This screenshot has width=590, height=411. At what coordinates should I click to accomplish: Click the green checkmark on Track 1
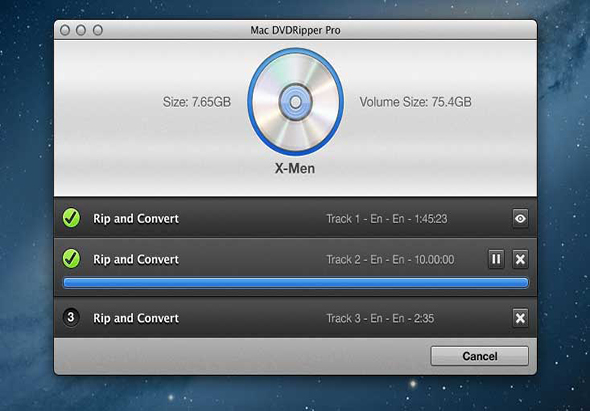click(x=71, y=218)
